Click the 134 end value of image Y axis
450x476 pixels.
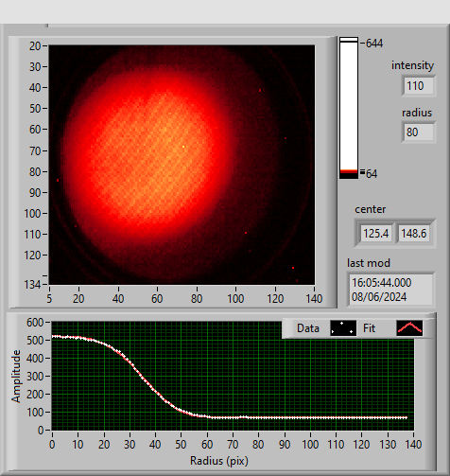(32, 285)
